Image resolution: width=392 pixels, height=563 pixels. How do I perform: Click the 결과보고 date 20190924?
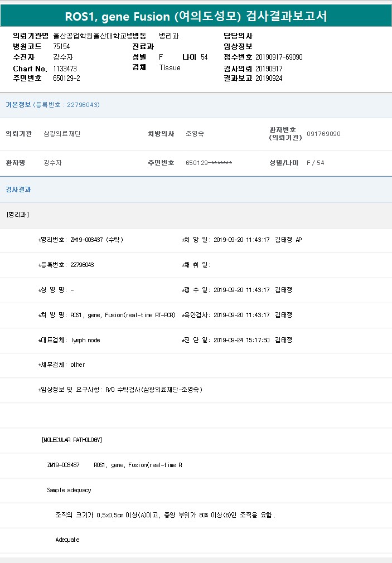[x=269, y=78]
